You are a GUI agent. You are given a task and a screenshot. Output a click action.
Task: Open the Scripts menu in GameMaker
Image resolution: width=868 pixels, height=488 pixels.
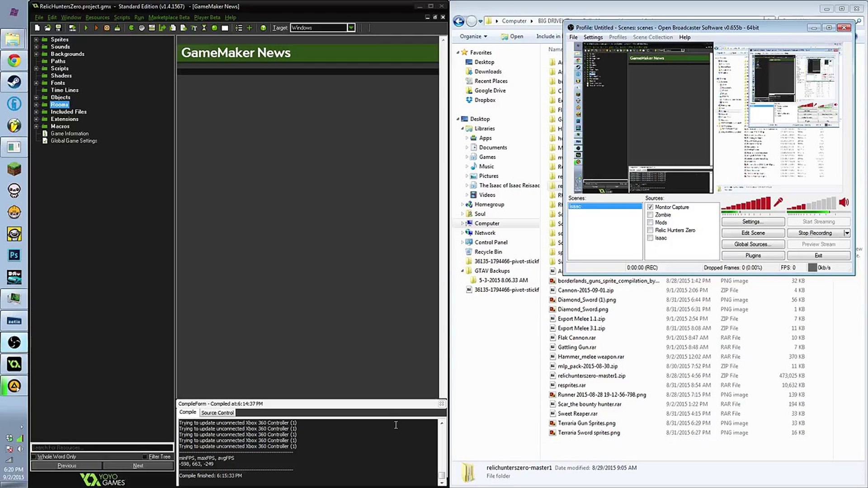click(122, 17)
